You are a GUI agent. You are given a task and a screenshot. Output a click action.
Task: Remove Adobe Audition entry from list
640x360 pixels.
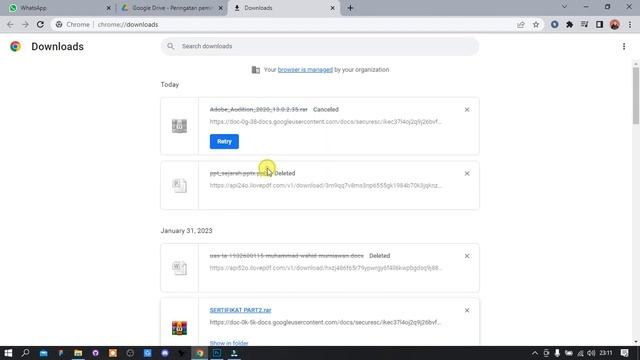click(x=467, y=110)
